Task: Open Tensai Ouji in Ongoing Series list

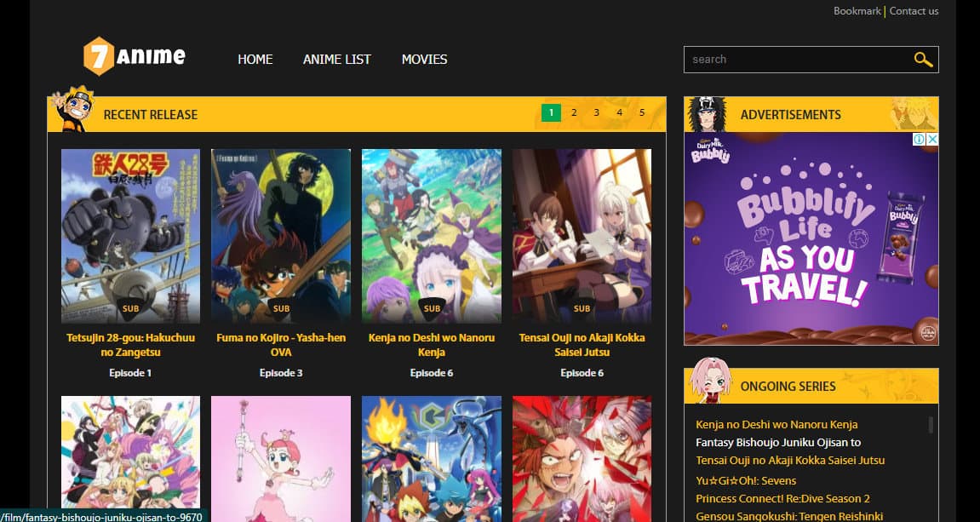Action: pos(790,461)
